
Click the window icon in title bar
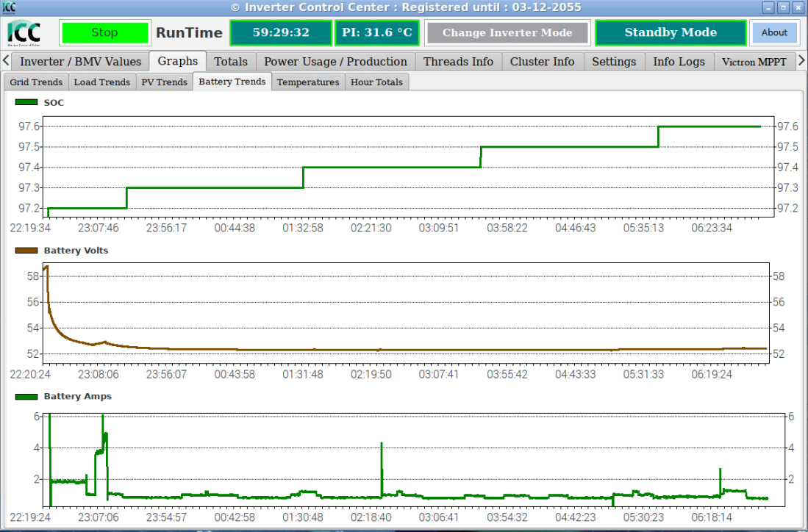(9, 7)
